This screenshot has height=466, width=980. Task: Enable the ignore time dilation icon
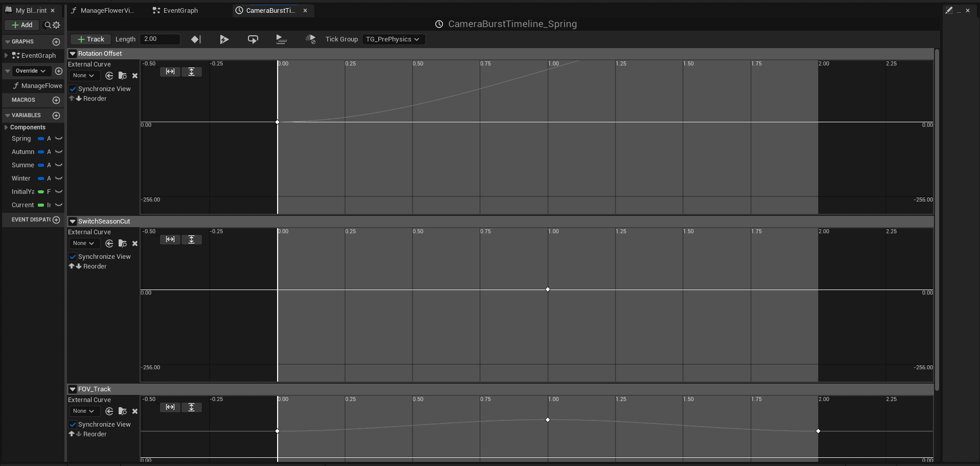point(310,39)
